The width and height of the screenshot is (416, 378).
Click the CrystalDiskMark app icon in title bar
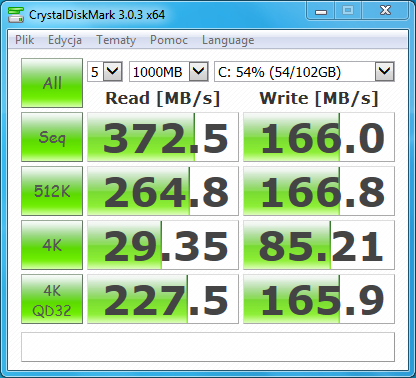click(x=16, y=15)
